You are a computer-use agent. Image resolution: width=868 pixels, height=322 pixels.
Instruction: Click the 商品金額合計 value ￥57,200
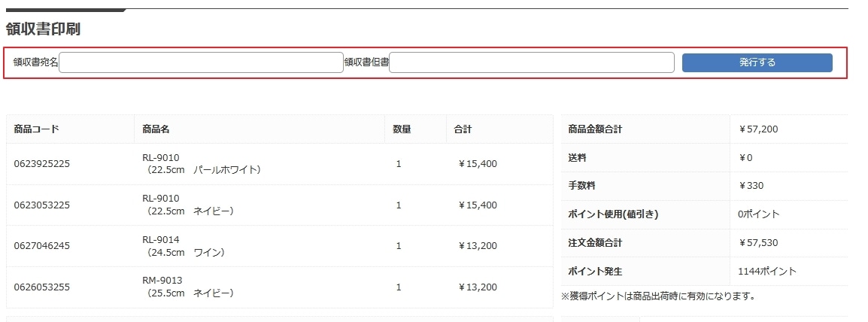click(758, 129)
